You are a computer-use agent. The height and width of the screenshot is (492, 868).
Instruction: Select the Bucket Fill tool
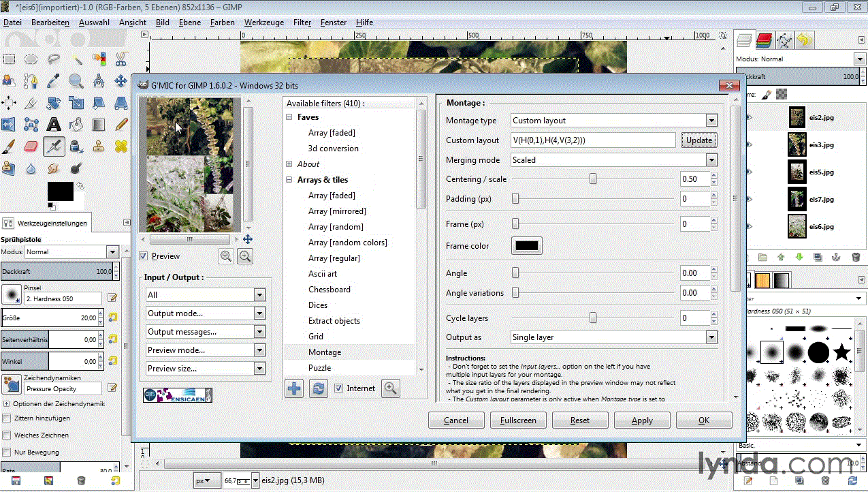76,125
